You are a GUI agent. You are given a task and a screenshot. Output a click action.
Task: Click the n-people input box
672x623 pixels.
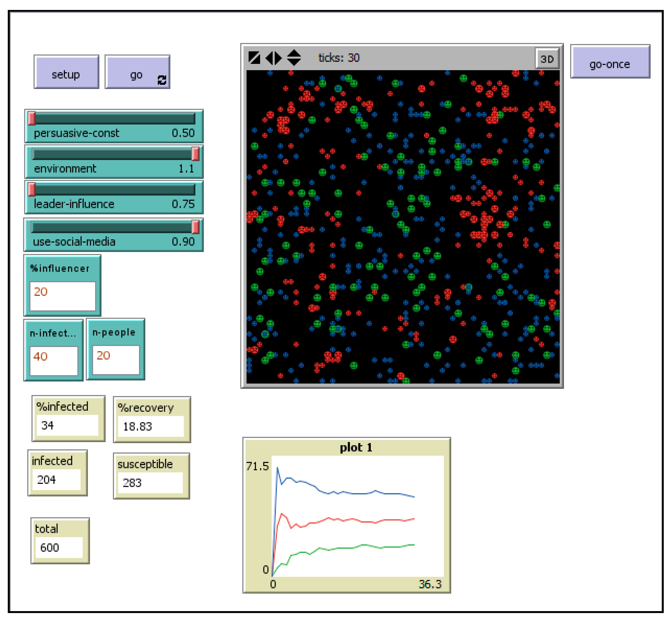click(116, 359)
